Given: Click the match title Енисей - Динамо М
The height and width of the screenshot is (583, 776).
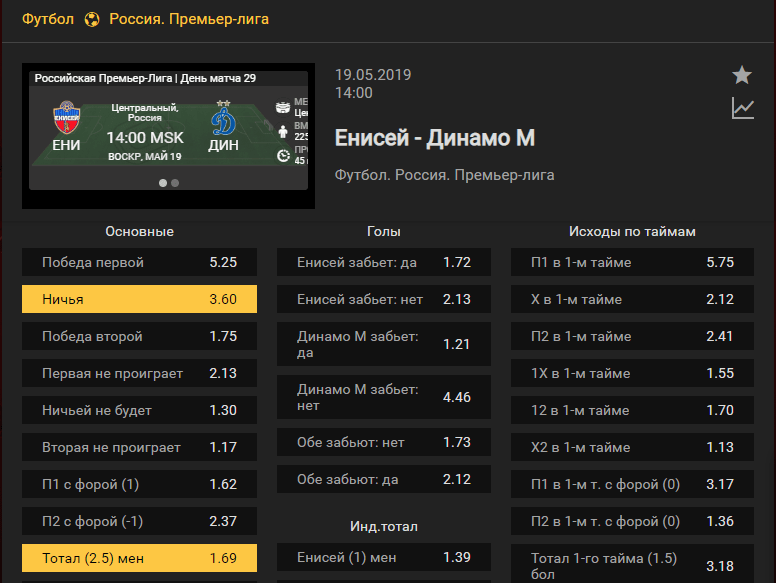Looking at the screenshot, I should [x=435, y=138].
